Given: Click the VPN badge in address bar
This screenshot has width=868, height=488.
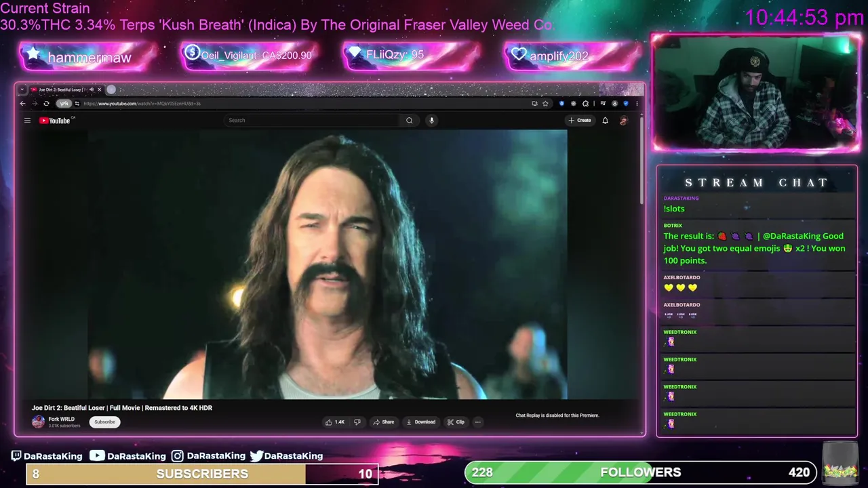Looking at the screenshot, I should coord(64,104).
